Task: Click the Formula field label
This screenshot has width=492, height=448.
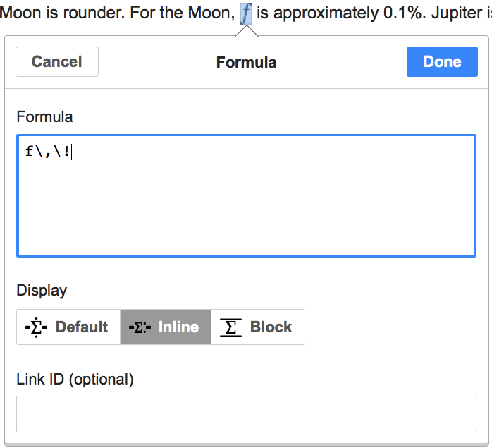Action: point(44,116)
